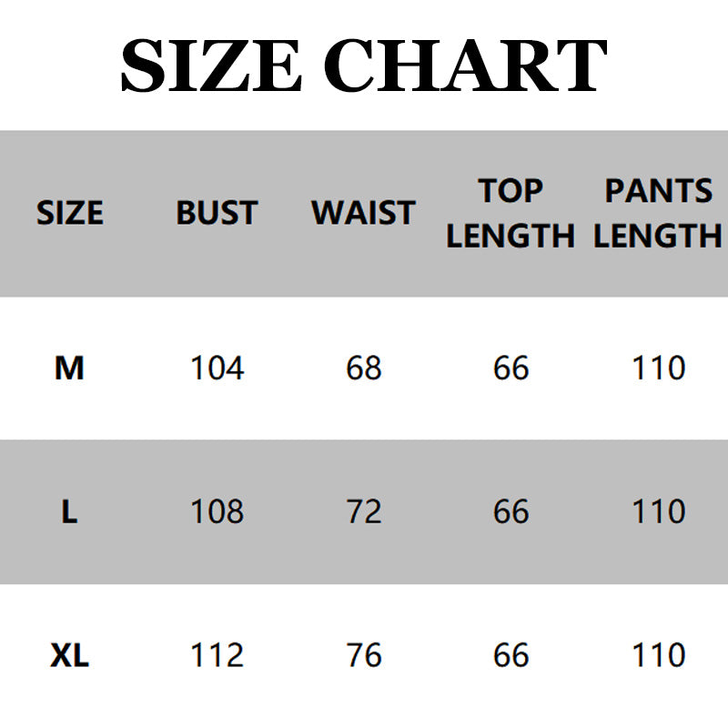Viewport: 728px width, 728px height.
Task: Select the waist value 72
Action: 364,512
